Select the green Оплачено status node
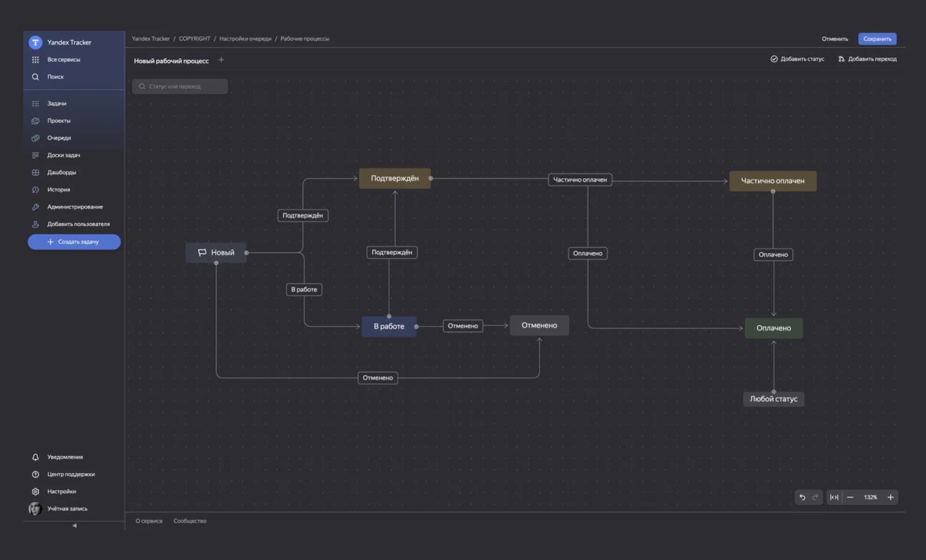This screenshot has height=560, width=926. pos(773,328)
